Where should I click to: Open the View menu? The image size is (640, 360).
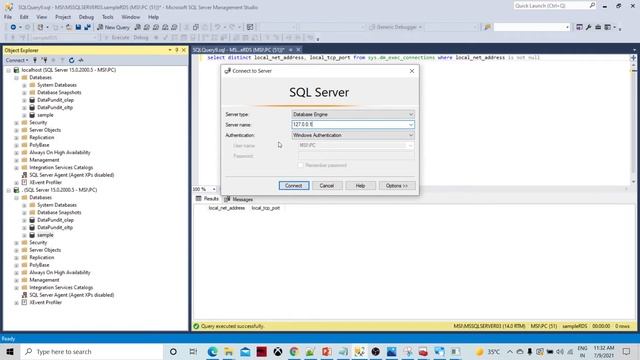click(x=42, y=17)
